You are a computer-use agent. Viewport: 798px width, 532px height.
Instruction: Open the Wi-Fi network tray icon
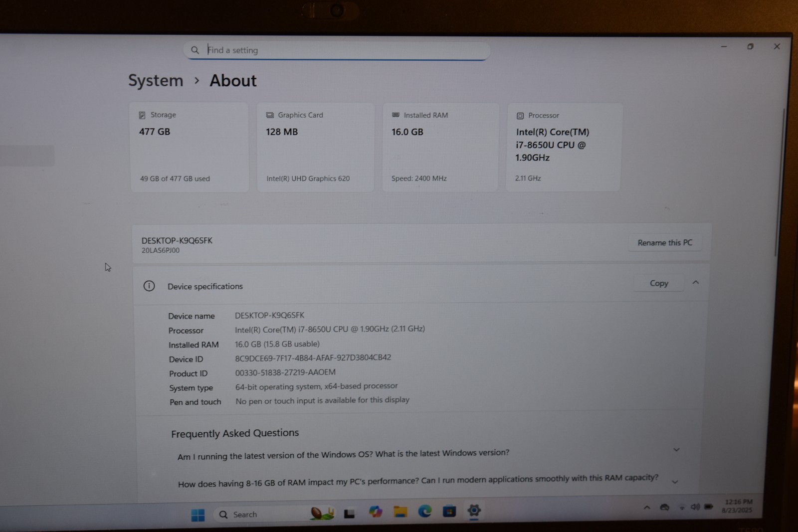(682, 508)
